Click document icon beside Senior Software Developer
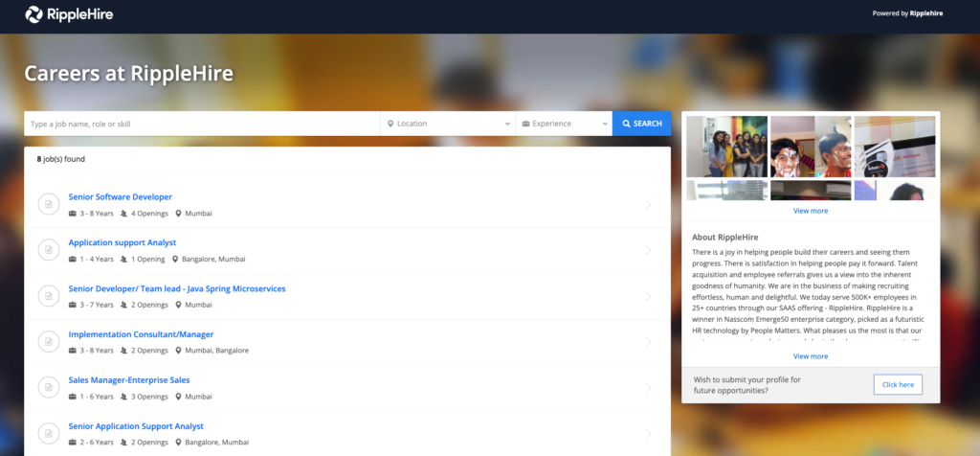Image resolution: width=980 pixels, height=456 pixels. [49, 205]
